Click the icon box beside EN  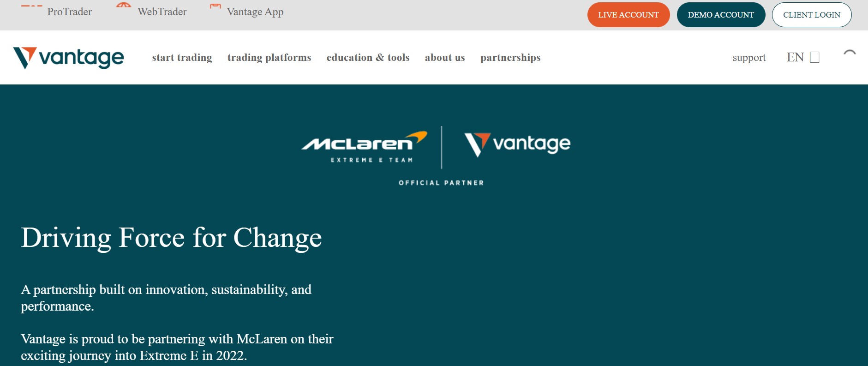tap(815, 57)
